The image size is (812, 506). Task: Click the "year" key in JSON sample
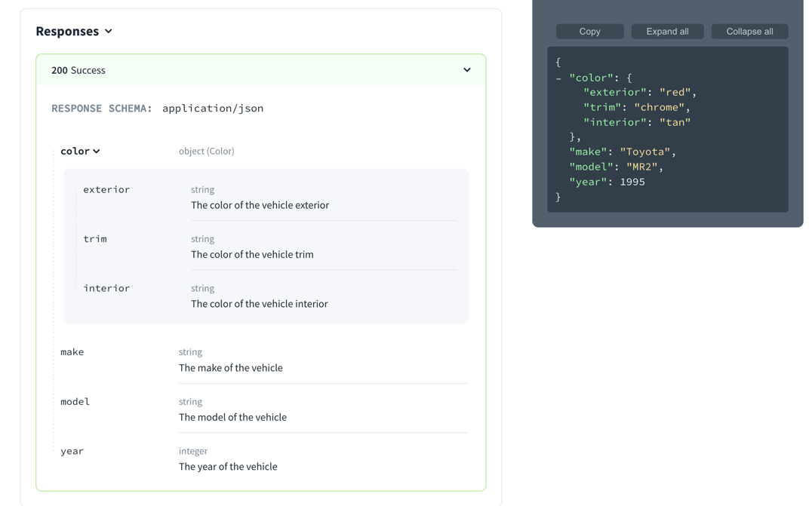tap(588, 182)
